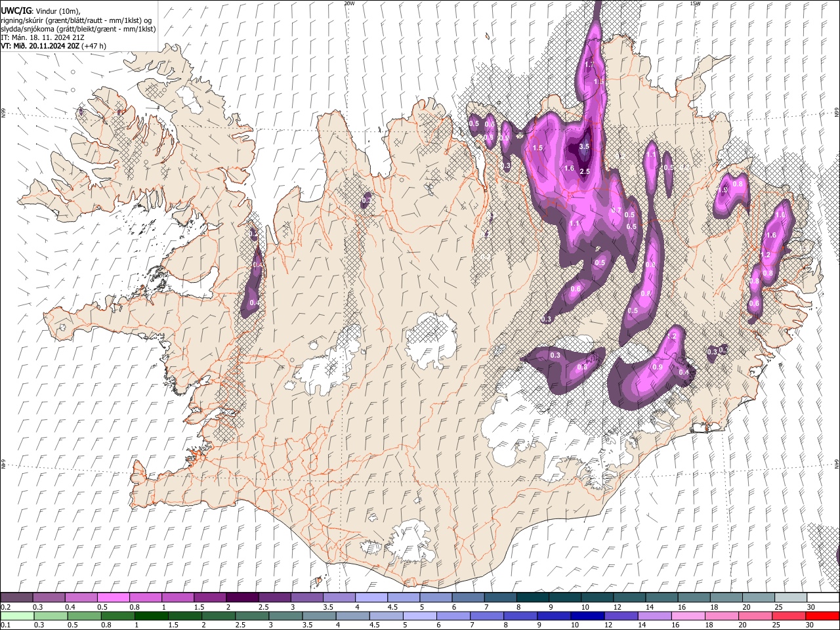Select the bright pink 0.5–0.8 swatch in upper legend row
Viewport: 840px width, 630px height.
(x=113, y=598)
